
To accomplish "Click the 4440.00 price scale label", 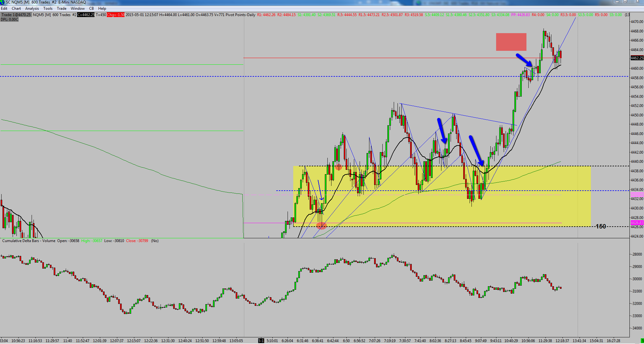I will tap(637, 162).
